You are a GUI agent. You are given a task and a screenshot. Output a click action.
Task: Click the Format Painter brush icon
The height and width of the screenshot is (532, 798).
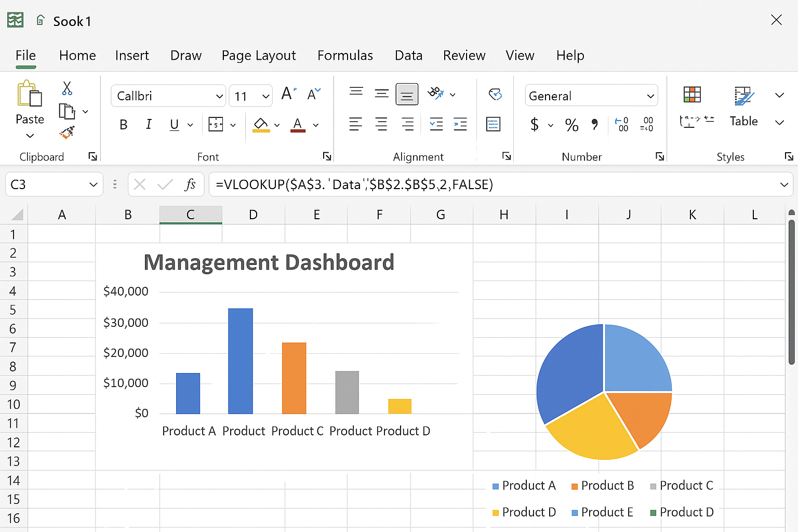point(66,133)
